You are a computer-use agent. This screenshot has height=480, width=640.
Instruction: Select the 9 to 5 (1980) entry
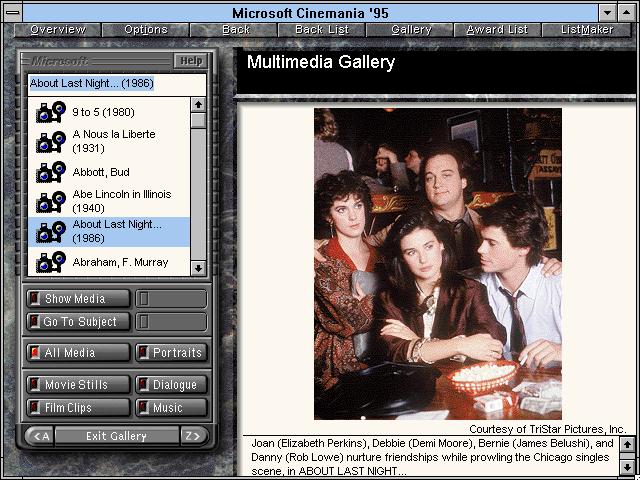109,112
